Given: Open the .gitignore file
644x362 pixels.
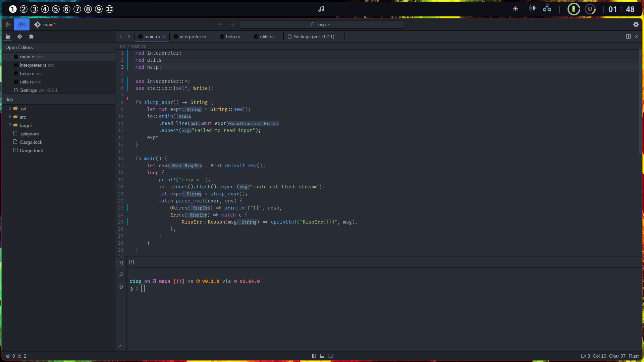Looking at the screenshot, I should coord(58,134).
